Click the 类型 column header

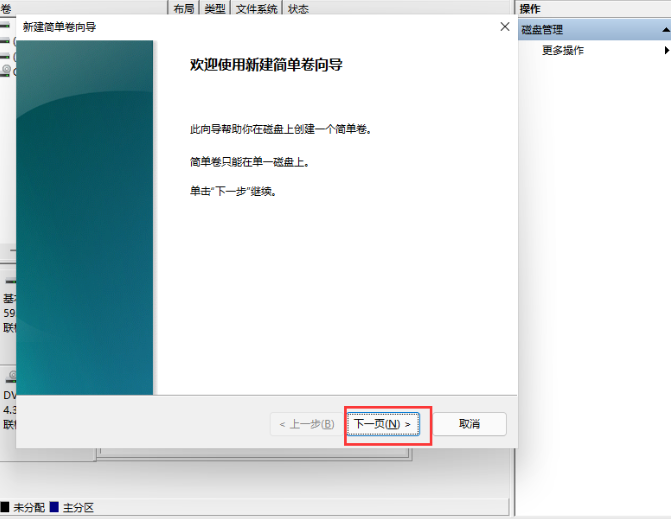[x=214, y=8]
